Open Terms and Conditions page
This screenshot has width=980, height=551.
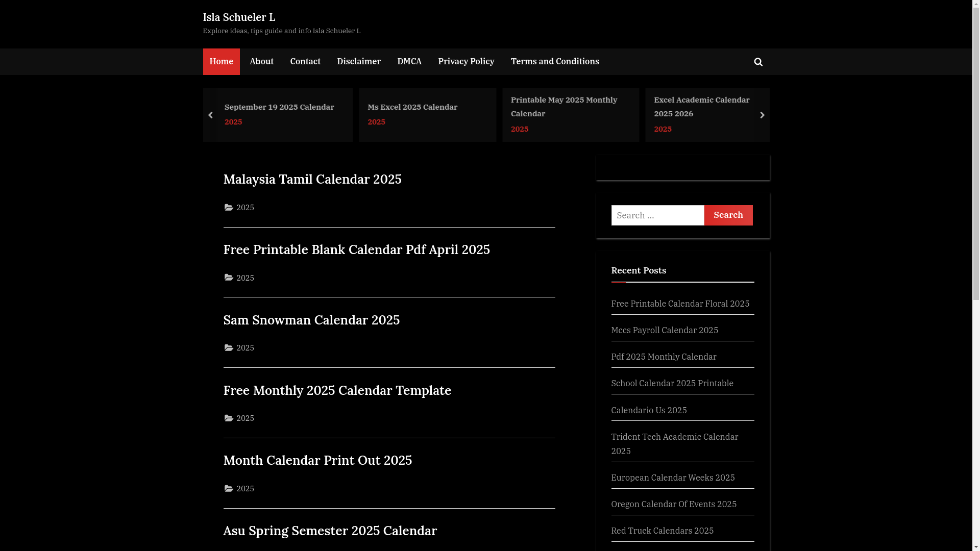coord(555,62)
